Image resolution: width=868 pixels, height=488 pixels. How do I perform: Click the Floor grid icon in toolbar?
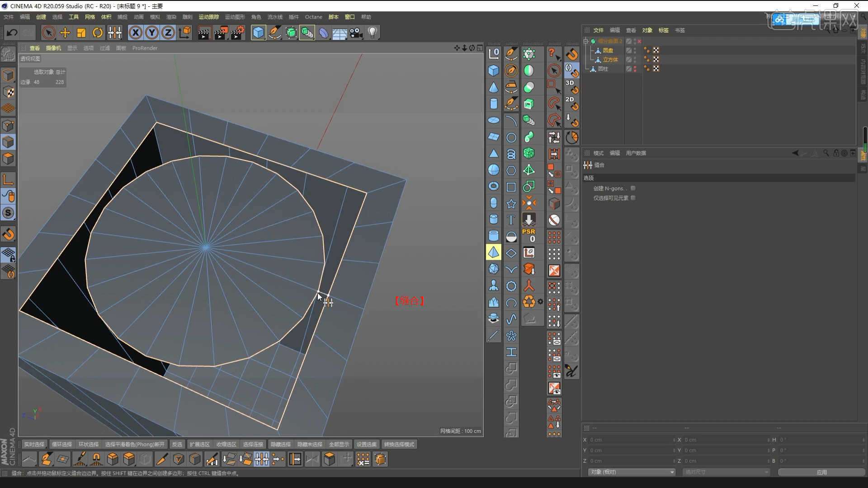click(340, 33)
